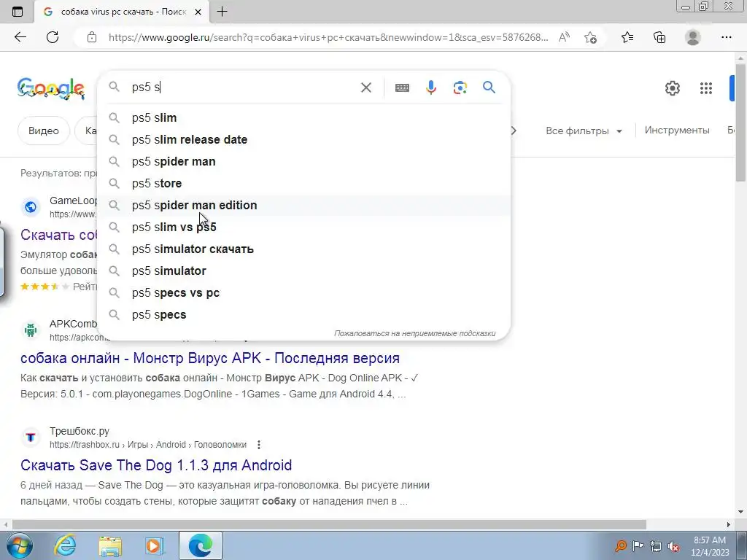Open the Favorites list icon
Image resolution: width=747 pixels, height=560 pixels.
(x=627, y=37)
